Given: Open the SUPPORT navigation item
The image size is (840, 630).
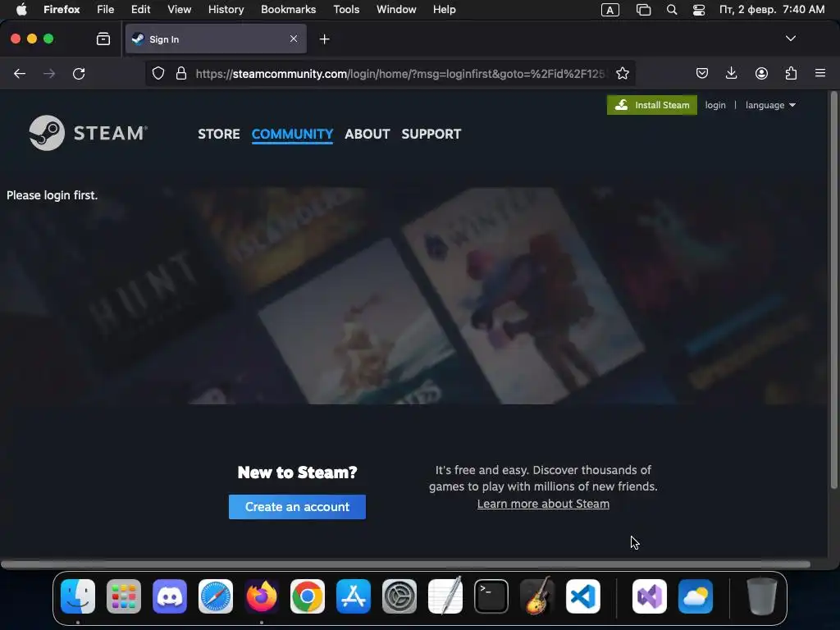Looking at the screenshot, I should click(431, 134).
